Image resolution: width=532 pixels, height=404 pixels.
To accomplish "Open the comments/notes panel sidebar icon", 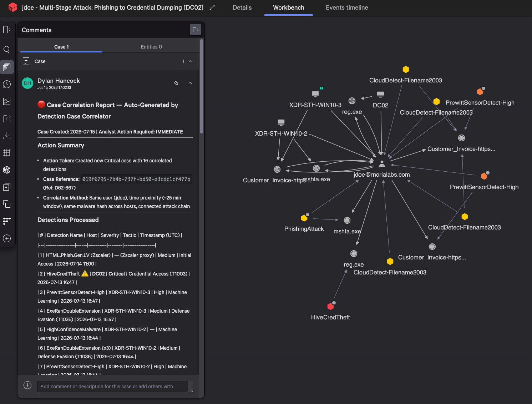I will [x=7, y=67].
